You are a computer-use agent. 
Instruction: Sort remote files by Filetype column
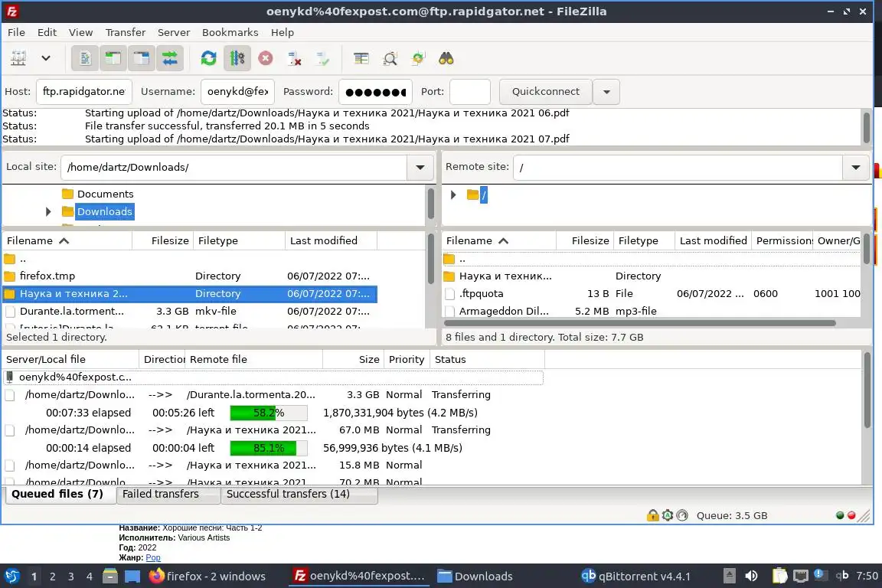[x=644, y=240]
